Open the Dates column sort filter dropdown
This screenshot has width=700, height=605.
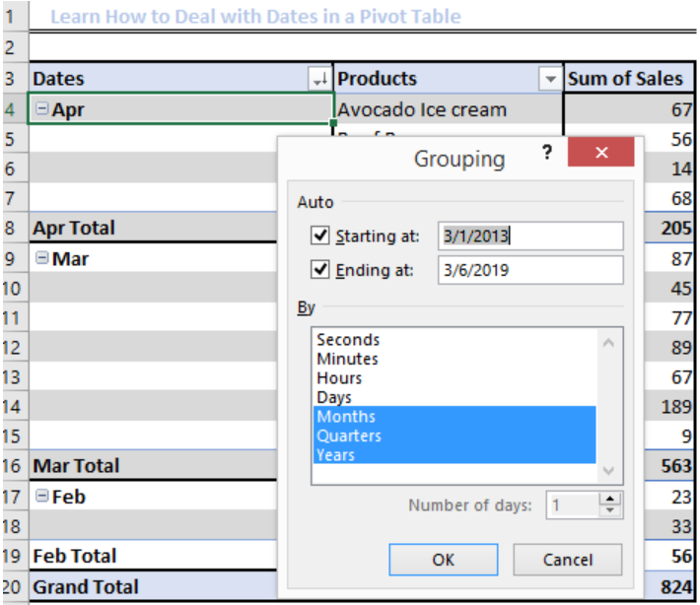319,79
